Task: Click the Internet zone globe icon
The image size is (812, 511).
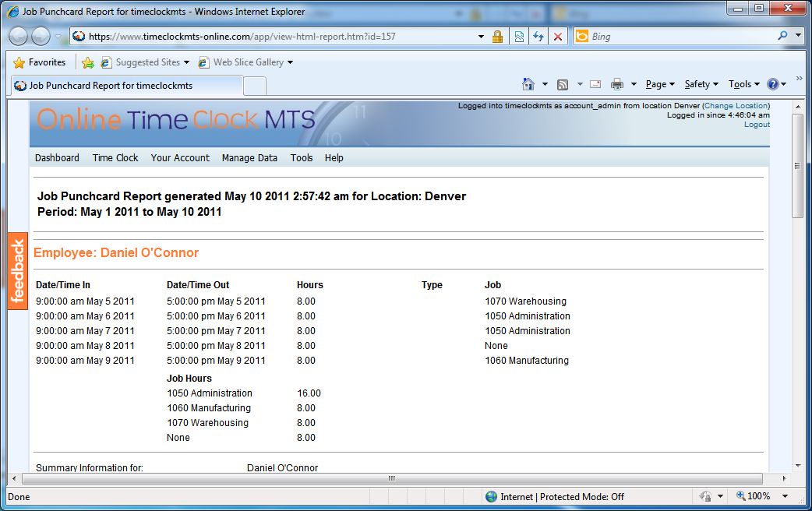Action: tap(491, 496)
